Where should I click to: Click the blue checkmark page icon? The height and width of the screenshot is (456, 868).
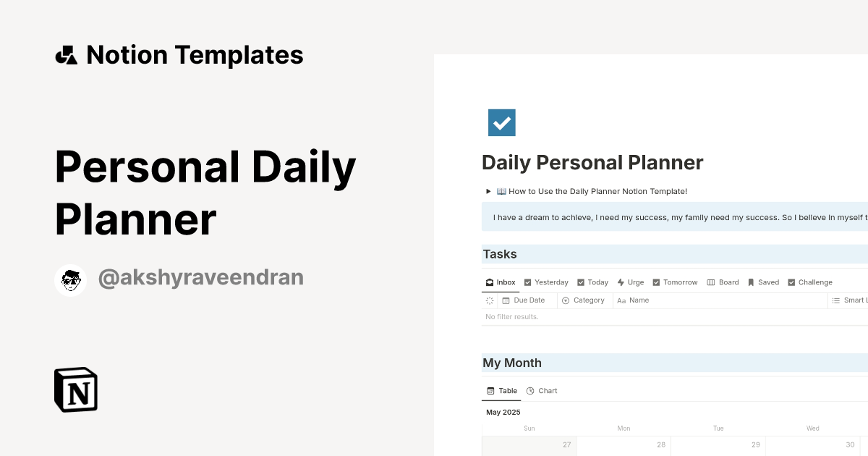502,122
